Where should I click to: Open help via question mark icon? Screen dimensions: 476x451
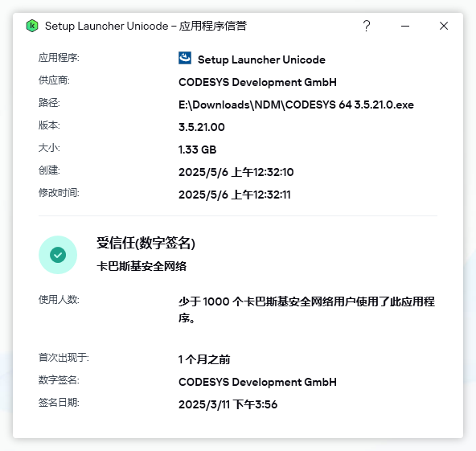click(367, 26)
